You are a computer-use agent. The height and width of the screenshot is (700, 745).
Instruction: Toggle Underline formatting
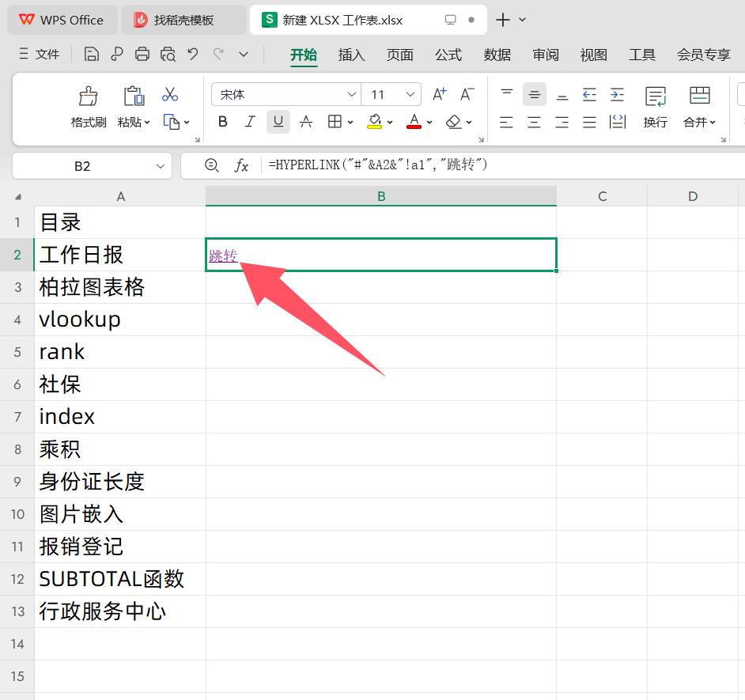278,122
